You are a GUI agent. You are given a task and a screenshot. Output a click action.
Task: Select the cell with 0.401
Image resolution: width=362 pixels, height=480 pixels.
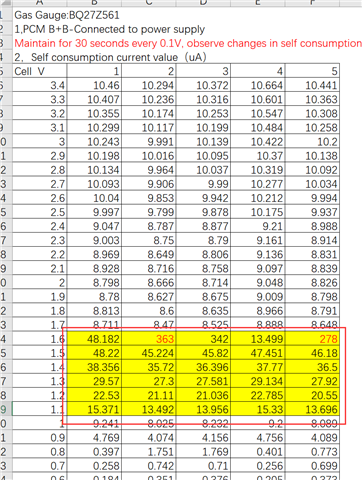pos(258,451)
